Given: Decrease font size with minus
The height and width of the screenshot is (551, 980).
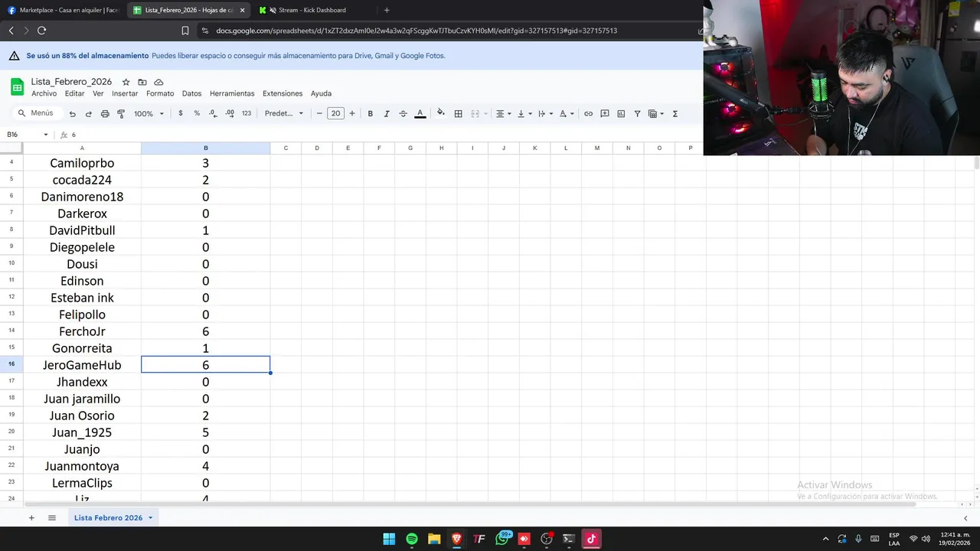Looking at the screenshot, I should pyautogui.click(x=319, y=113).
